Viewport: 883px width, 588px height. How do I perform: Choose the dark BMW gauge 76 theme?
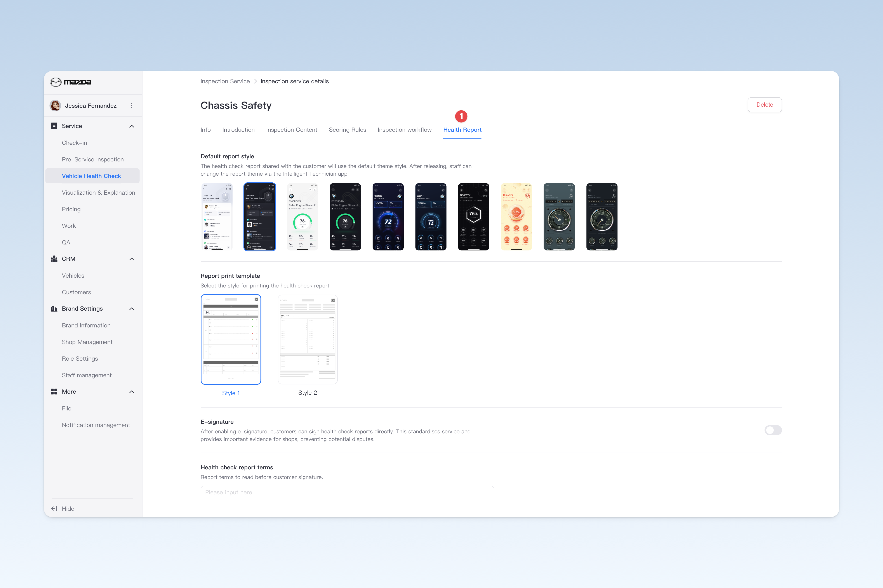[345, 217]
